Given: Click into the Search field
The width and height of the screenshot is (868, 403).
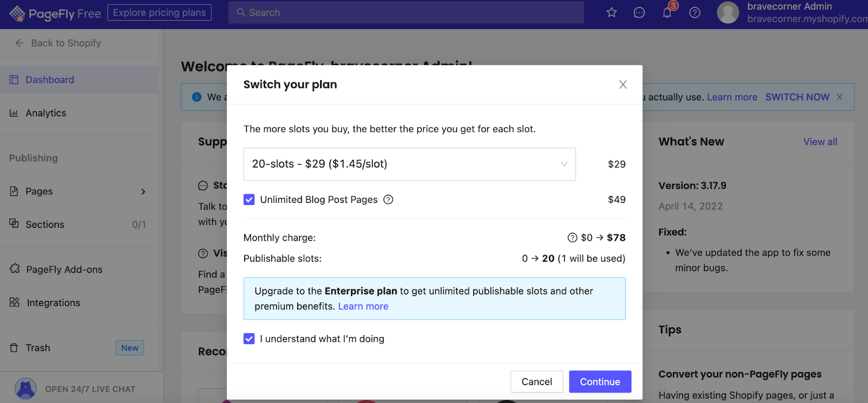Looking at the screenshot, I should (x=406, y=12).
